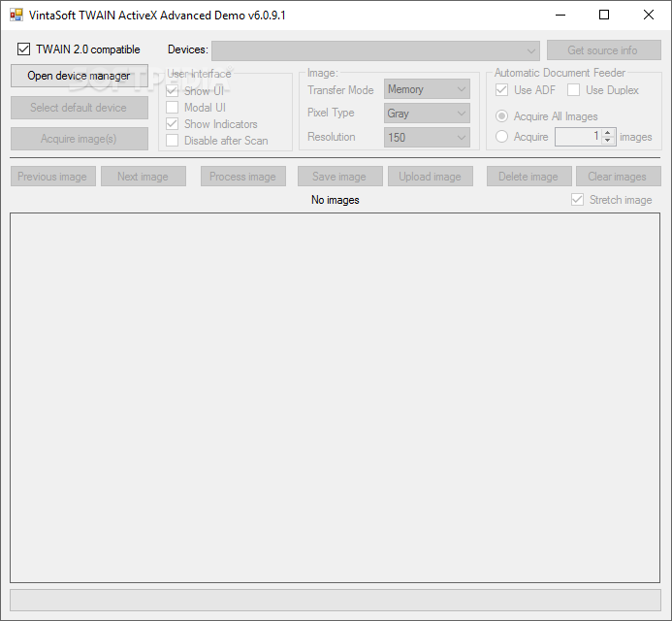The width and height of the screenshot is (672, 621).
Task: Maximize the VintaSoft window
Action: [x=604, y=15]
